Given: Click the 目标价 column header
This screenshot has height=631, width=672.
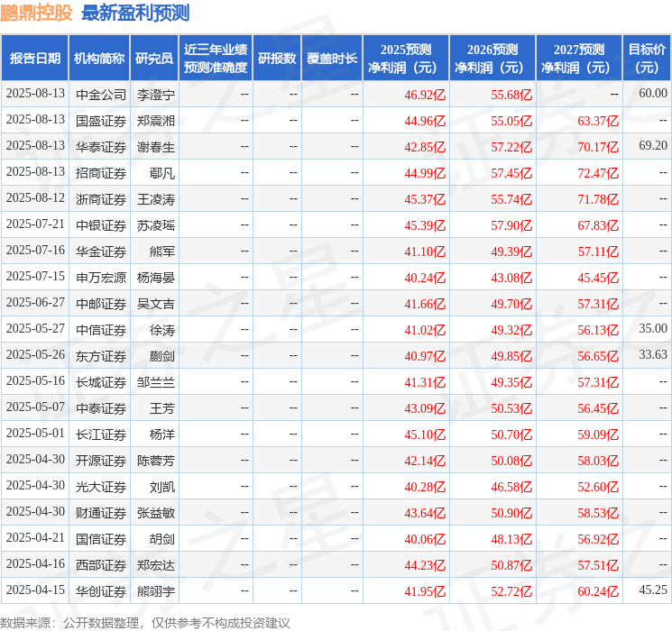Looking at the screenshot, I should click(x=647, y=59).
